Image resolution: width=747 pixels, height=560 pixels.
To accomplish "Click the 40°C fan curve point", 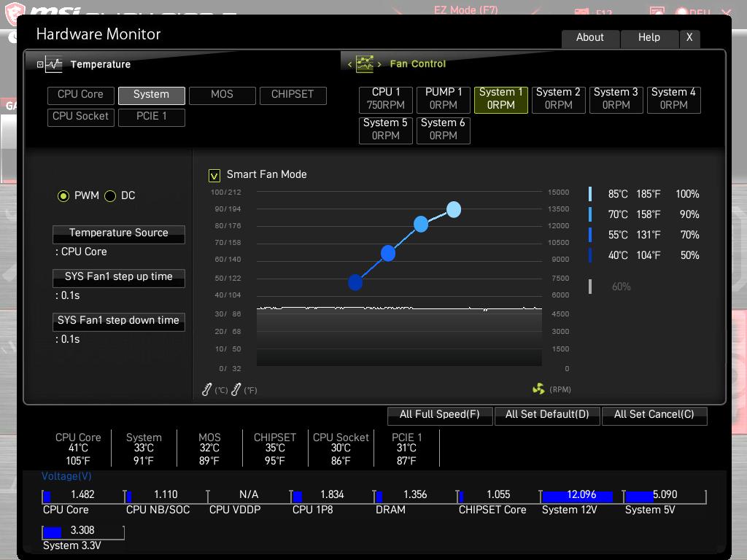I will [x=355, y=282].
